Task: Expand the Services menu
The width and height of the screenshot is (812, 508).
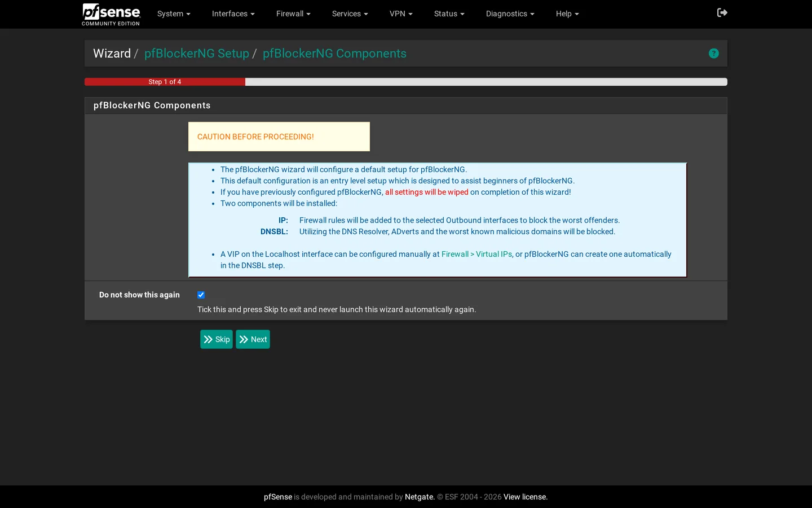Action: click(350, 14)
